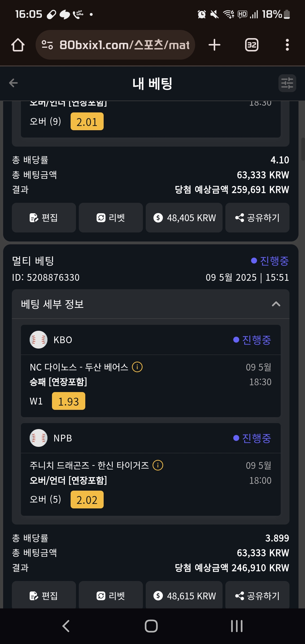Tap the browser home icon
Image resolution: width=305 pixels, height=644 pixels.
(x=18, y=45)
